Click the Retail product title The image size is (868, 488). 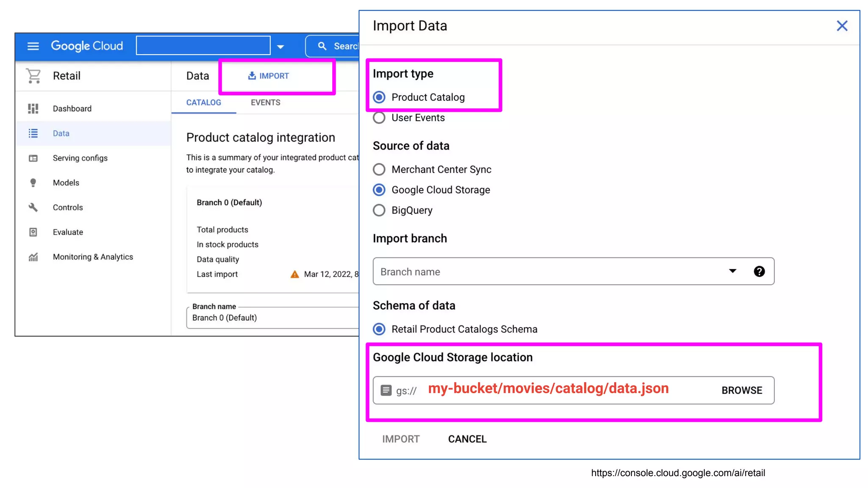(x=67, y=76)
